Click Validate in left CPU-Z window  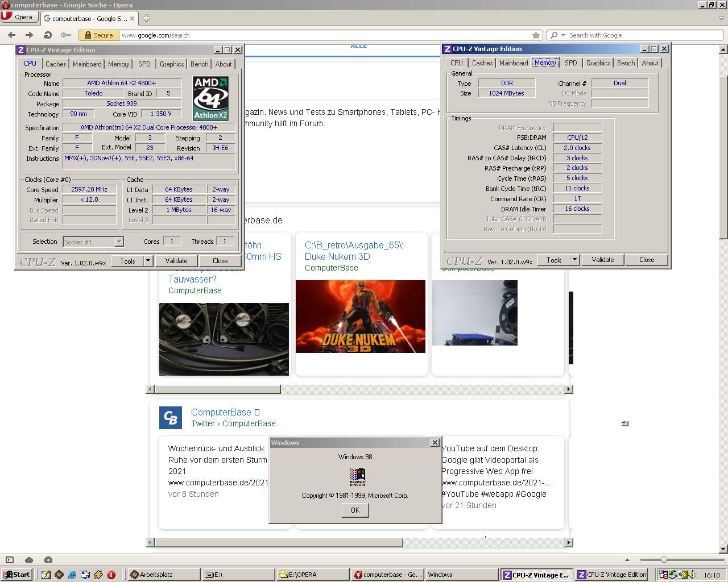coord(176,261)
